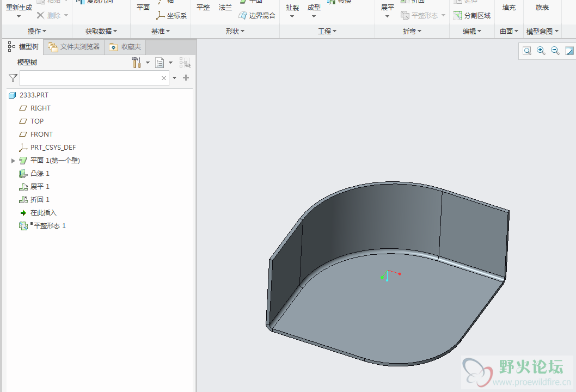Viewport: 576px width, 392px height.
Task: Click the 平整 flat wall button
Action: (x=203, y=7)
